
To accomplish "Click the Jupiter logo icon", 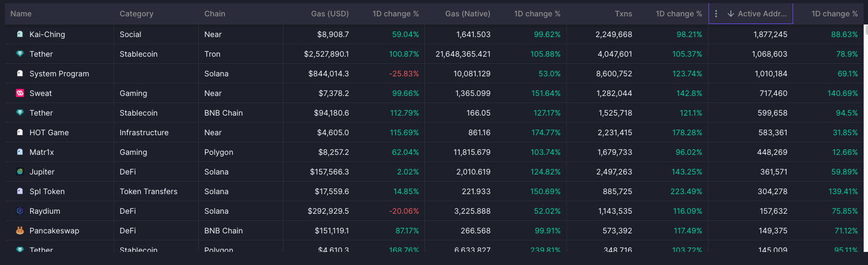I will (x=20, y=172).
